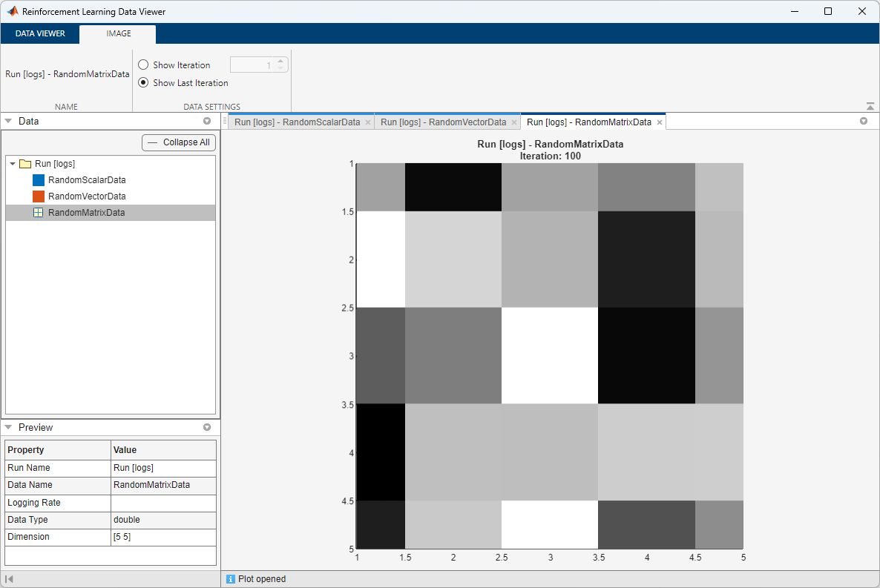Screen dimensions: 880x588
Task: Click the info icon in status bar
Action: tap(230, 579)
